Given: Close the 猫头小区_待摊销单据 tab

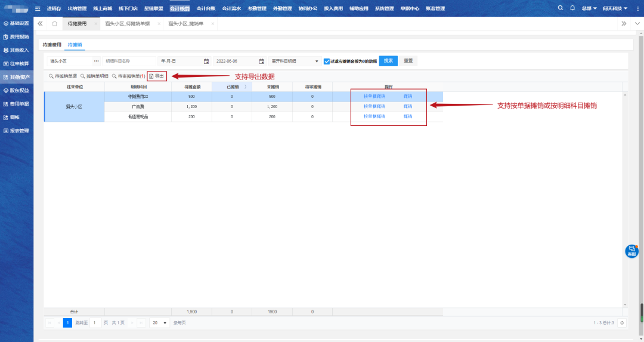Looking at the screenshot, I should [x=159, y=23].
